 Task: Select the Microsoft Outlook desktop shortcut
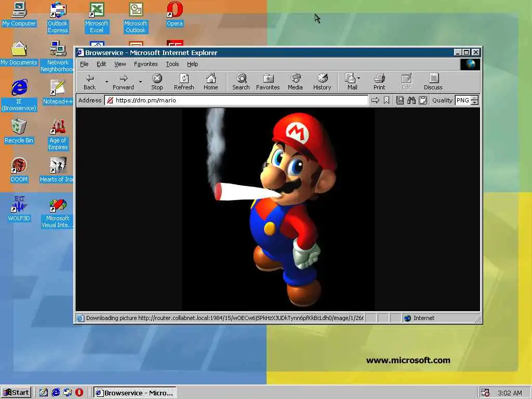tap(136, 18)
